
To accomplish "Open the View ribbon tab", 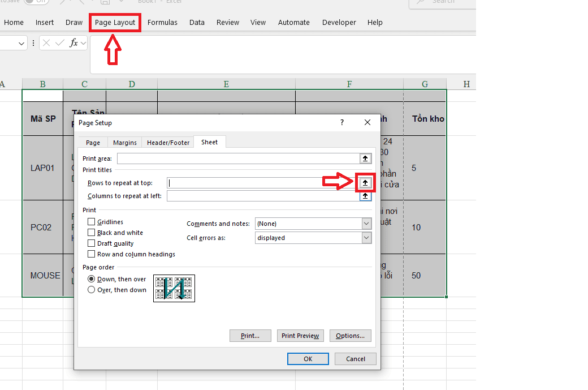I will tap(258, 23).
